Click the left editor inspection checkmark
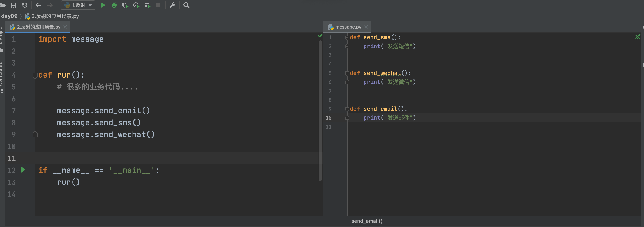Viewport: 644px width, 227px height. 320,36
